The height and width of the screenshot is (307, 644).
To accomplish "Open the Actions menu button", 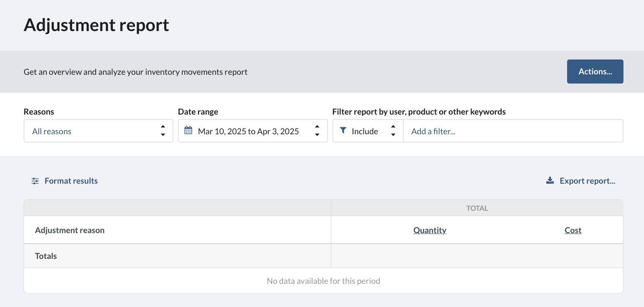I will 595,72.
